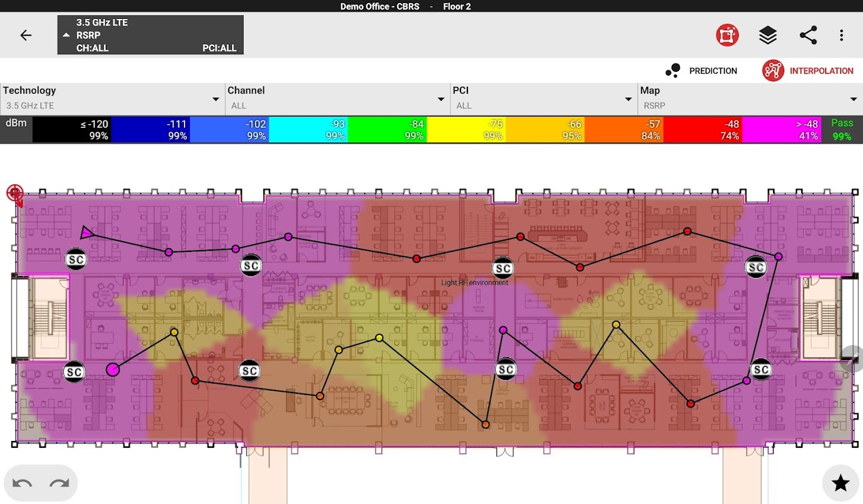Select the amber -66 legend swatch

[x=545, y=130]
